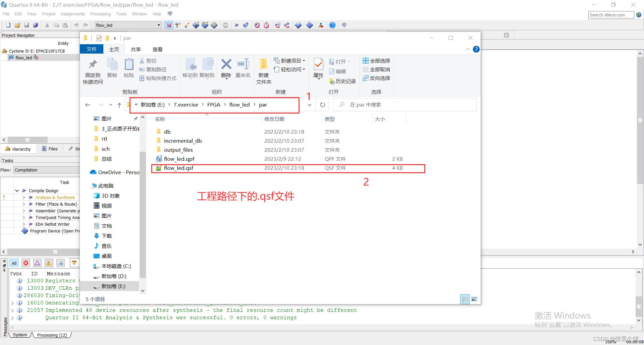This screenshot has width=644, height=345.
Task: Toggle error message filter in Messages
Action: click(26, 263)
